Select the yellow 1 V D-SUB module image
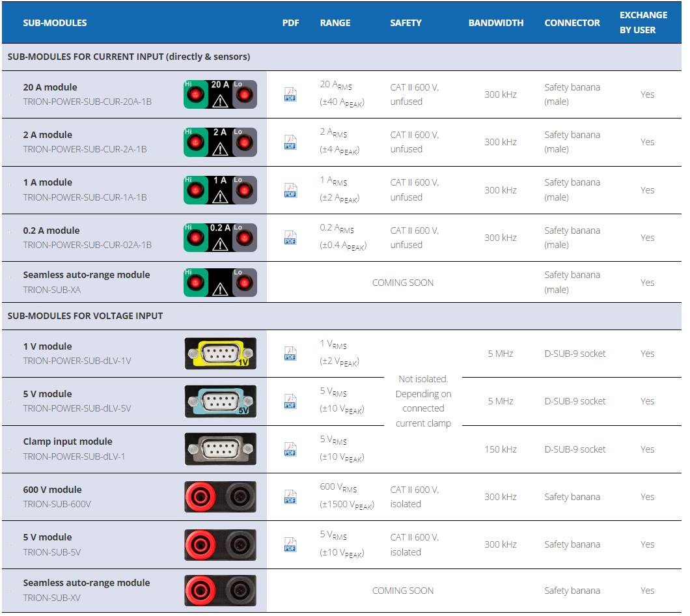This screenshot has height=616, width=690. pos(220,354)
